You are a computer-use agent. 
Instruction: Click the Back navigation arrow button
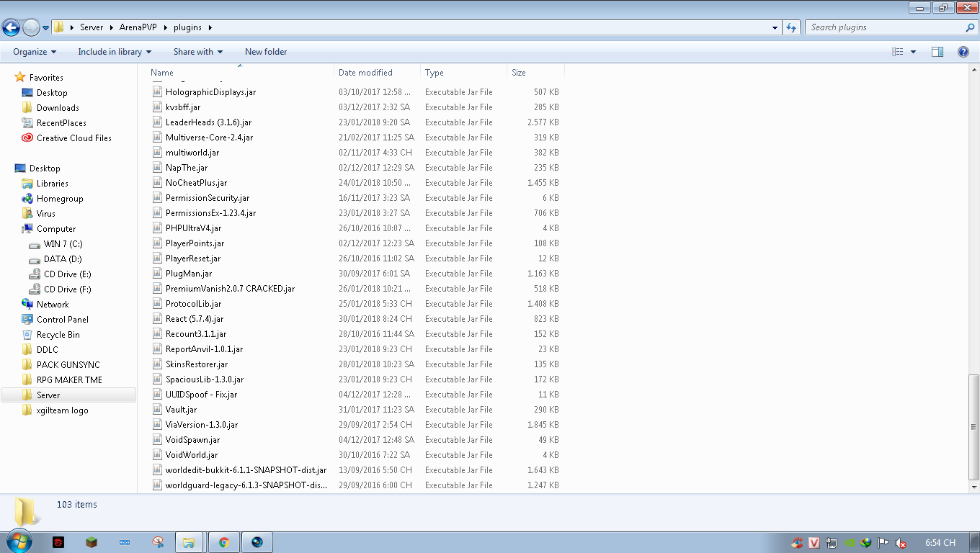[11, 28]
